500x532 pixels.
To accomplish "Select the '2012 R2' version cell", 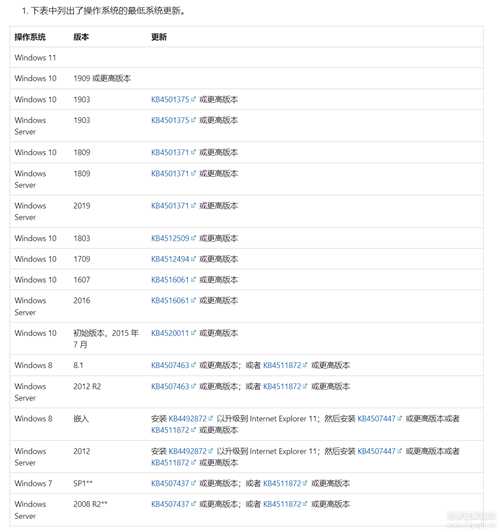I will point(87,386).
